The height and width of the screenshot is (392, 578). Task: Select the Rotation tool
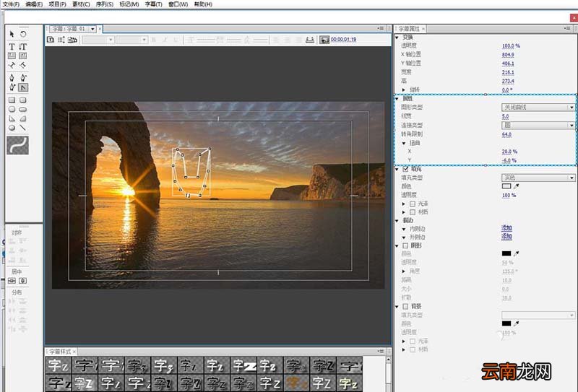[23, 34]
